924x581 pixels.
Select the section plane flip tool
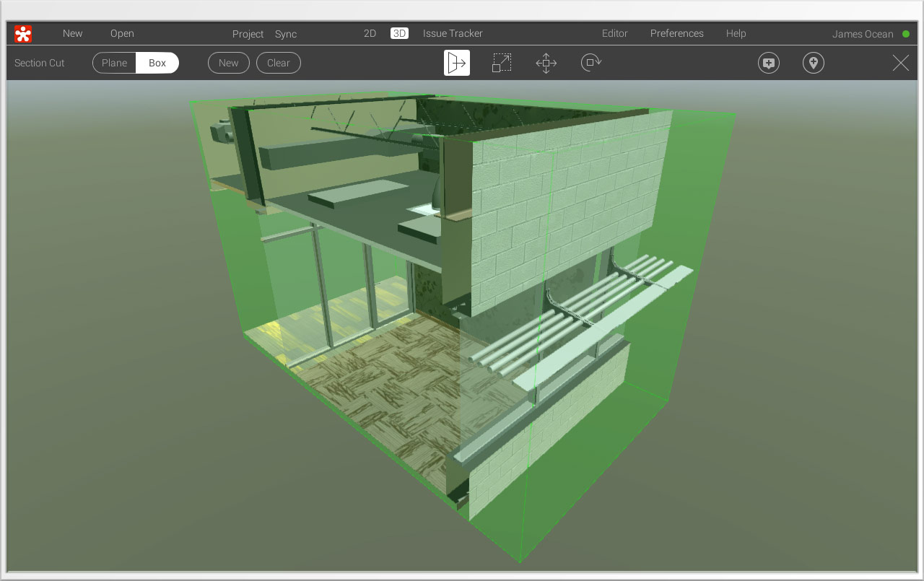pos(456,63)
